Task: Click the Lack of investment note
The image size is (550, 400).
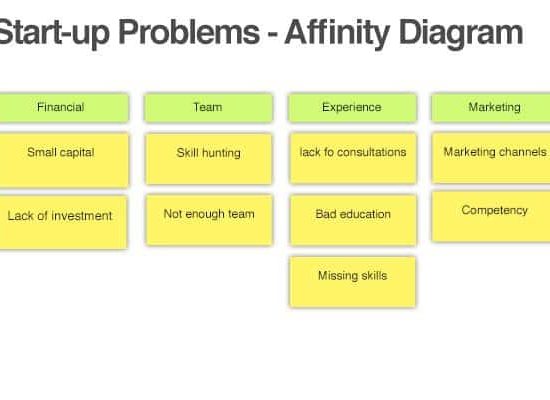Action: (63, 222)
